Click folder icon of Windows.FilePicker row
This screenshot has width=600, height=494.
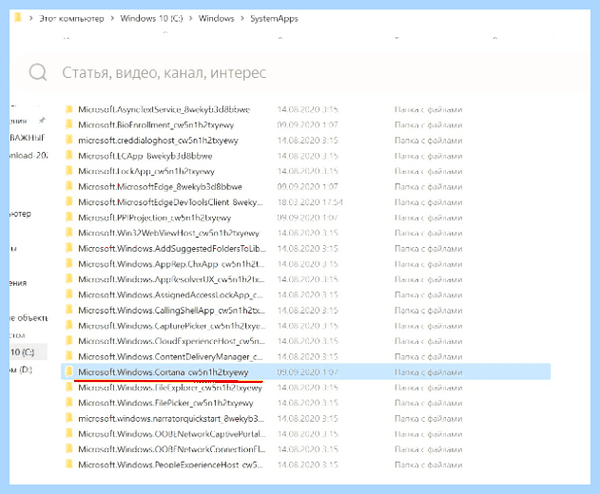(x=69, y=403)
